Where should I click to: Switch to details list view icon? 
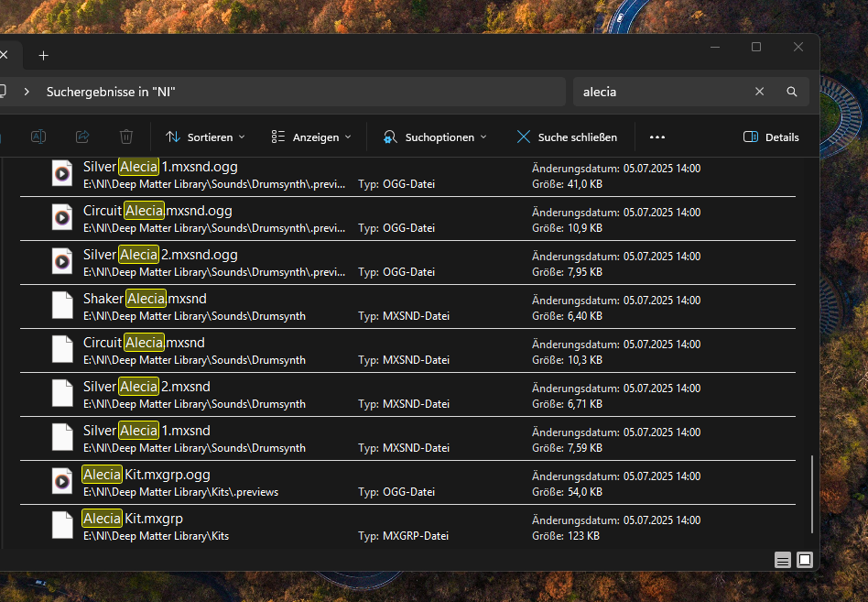click(783, 561)
